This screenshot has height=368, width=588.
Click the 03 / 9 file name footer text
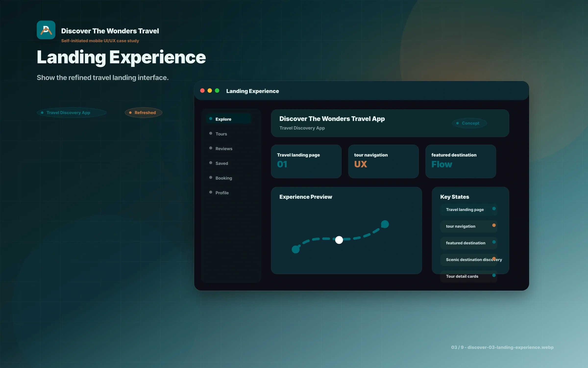click(x=502, y=347)
